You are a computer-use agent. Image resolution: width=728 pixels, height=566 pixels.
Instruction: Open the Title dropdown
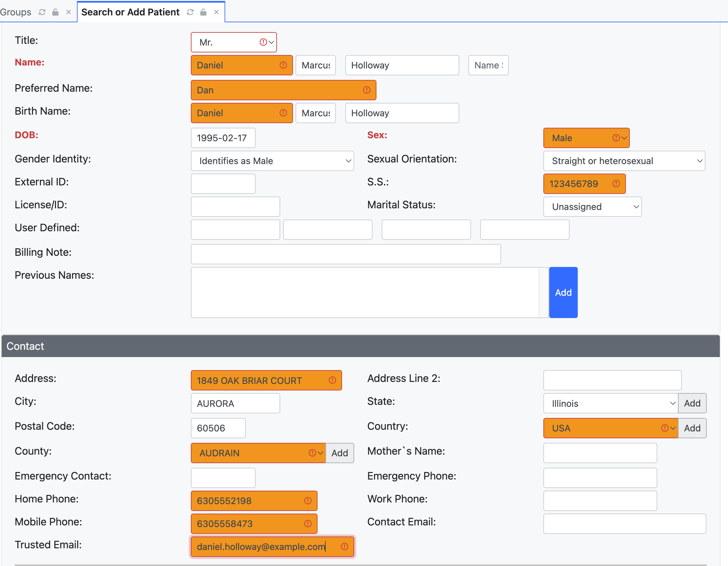(x=234, y=42)
